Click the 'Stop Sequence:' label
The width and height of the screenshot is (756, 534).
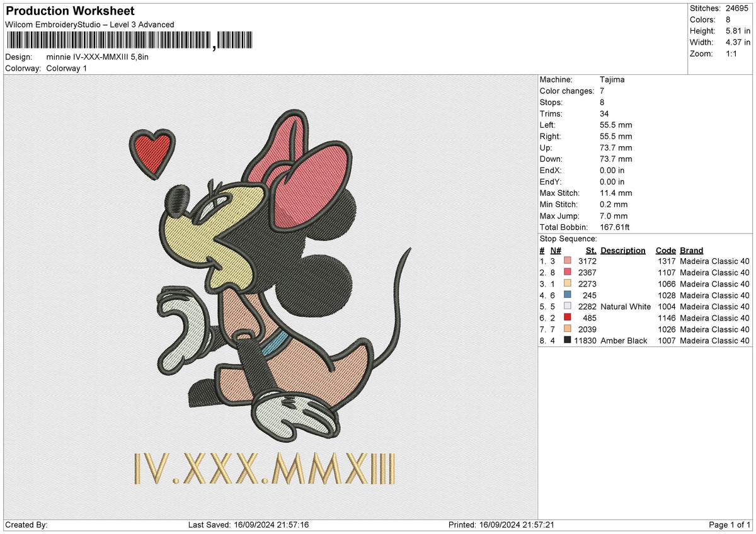tap(568, 239)
